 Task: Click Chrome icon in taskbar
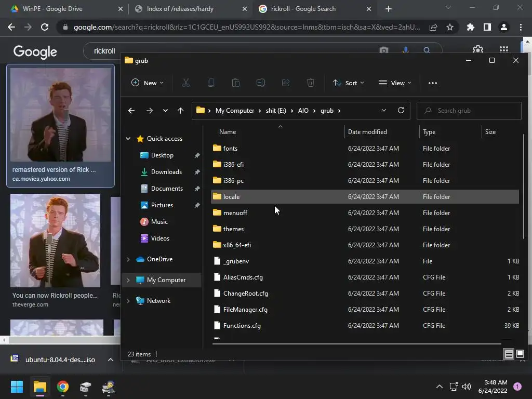click(x=63, y=387)
